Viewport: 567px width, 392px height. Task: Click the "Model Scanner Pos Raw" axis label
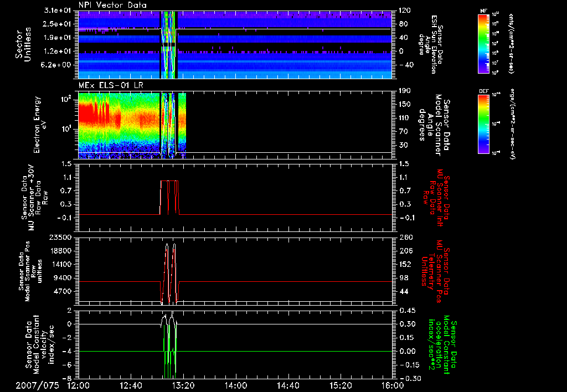(x=30, y=271)
